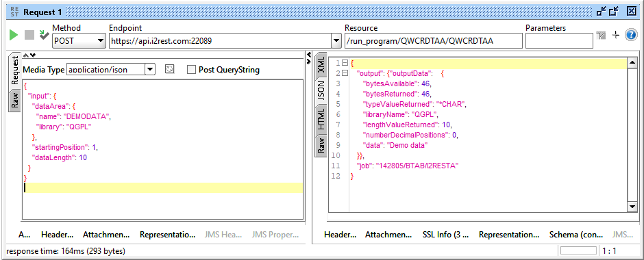Close the Request 1 window
This screenshot has width=644, height=260.
point(631,12)
